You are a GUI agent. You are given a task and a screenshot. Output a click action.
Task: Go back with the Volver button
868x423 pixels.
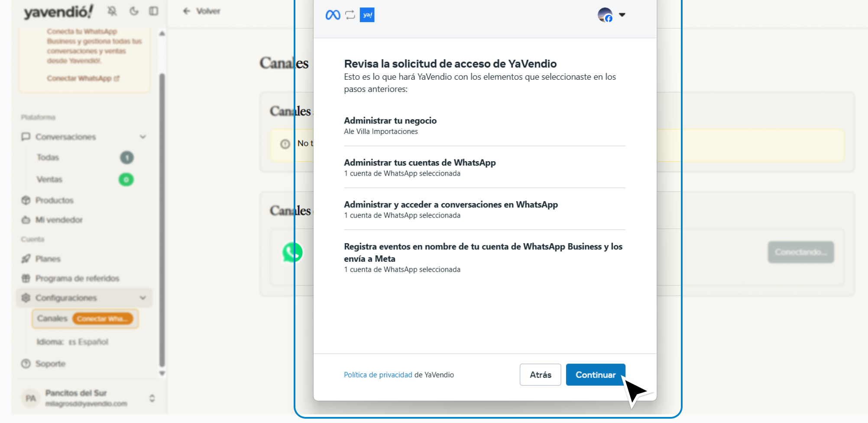(x=201, y=11)
